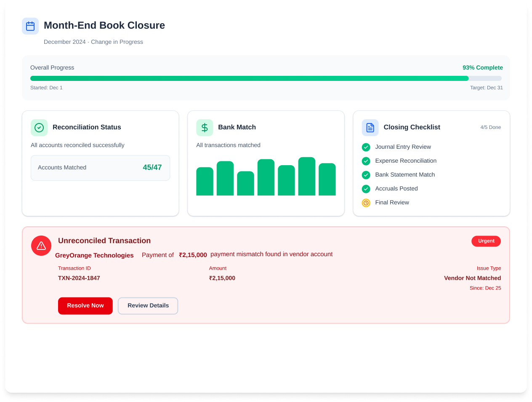This screenshot has height=402, width=532.
Task: Click the first bar in Bank Match chart
Action: click(205, 182)
